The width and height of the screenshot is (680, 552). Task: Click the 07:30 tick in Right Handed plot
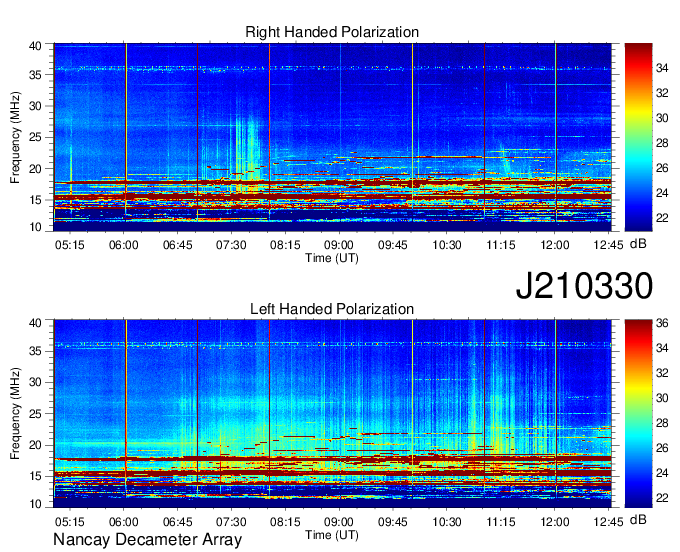tap(231, 245)
